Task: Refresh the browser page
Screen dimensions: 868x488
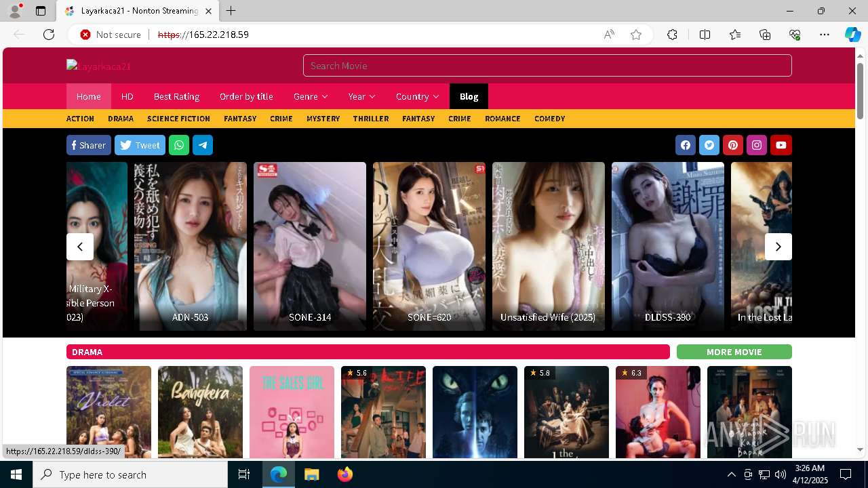Action: 49,35
